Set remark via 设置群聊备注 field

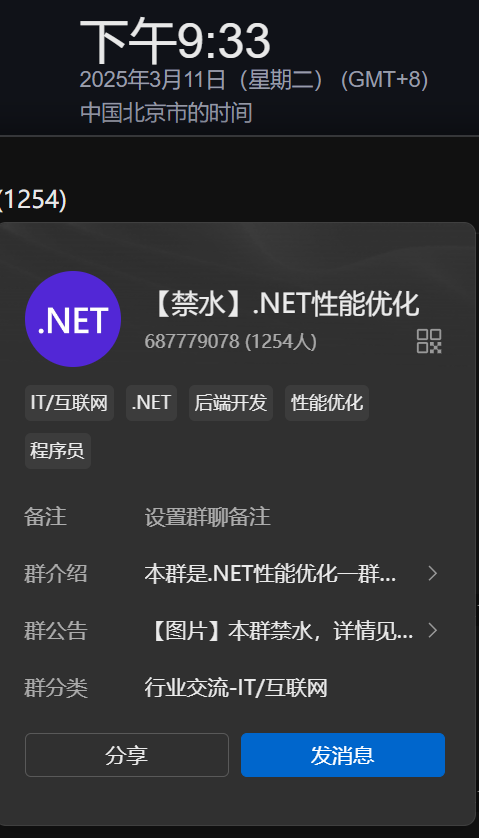[x=207, y=517]
